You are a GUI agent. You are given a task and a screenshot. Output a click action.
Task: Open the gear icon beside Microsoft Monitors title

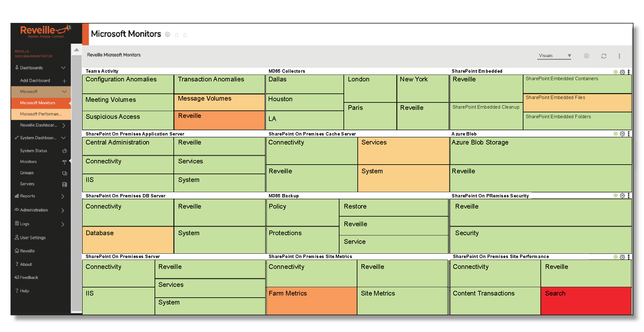[168, 35]
